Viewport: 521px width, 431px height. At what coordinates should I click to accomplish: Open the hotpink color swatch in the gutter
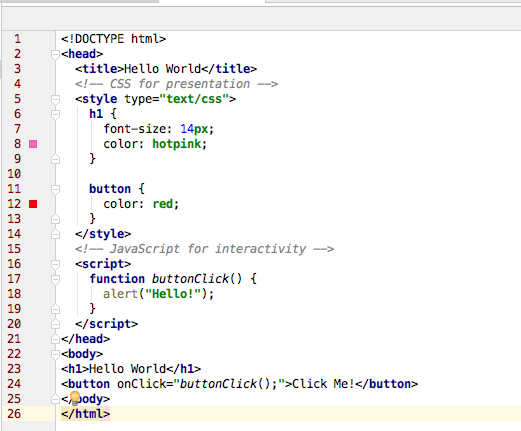(33, 144)
